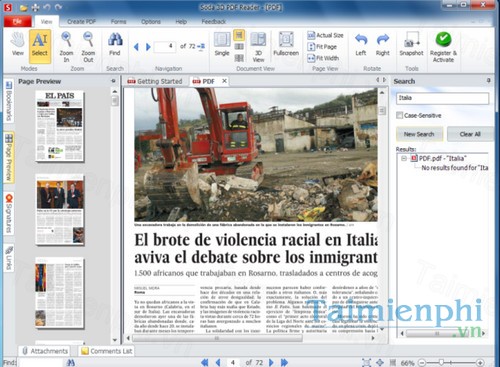500x367 pixels.
Task: Click the search field containing 'Italia'
Action: (x=443, y=98)
